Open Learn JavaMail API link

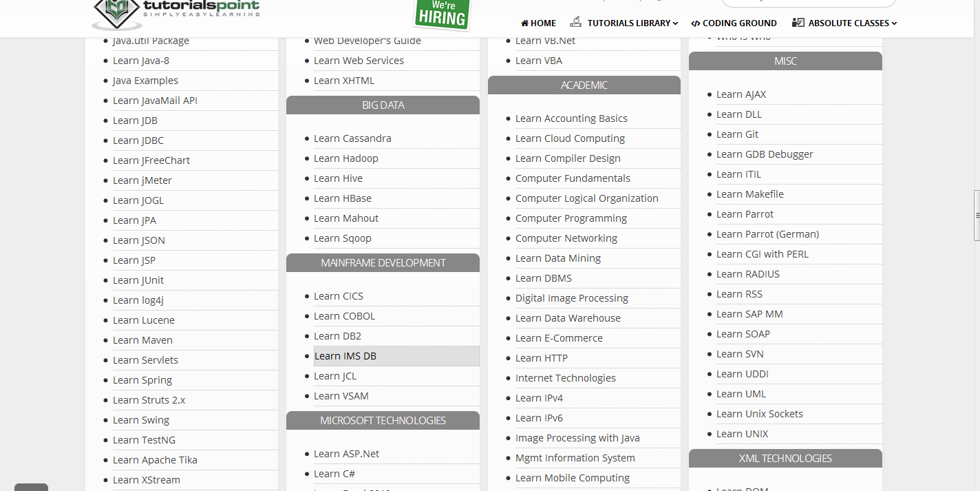click(x=155, y=101)
